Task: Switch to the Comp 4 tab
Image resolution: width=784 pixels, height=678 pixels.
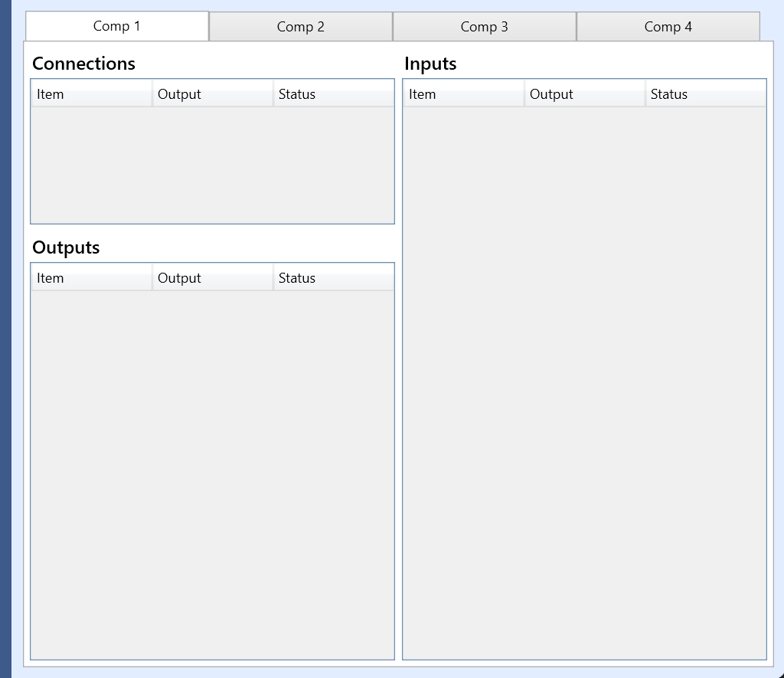Action: pyautogui.click(x=667, y=26)
